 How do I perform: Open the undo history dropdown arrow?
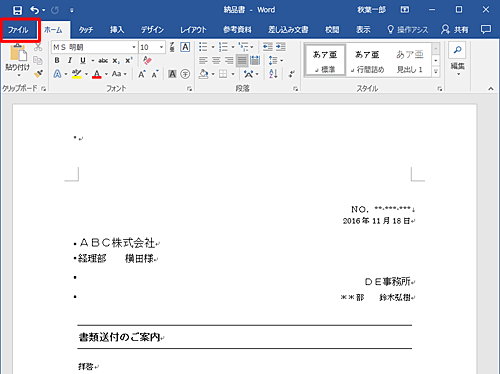44,10
